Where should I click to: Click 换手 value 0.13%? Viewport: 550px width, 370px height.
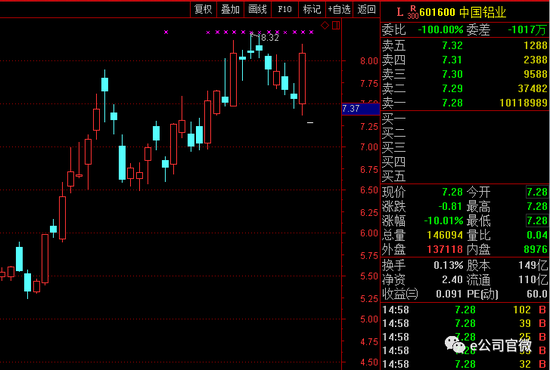(448, 265)
